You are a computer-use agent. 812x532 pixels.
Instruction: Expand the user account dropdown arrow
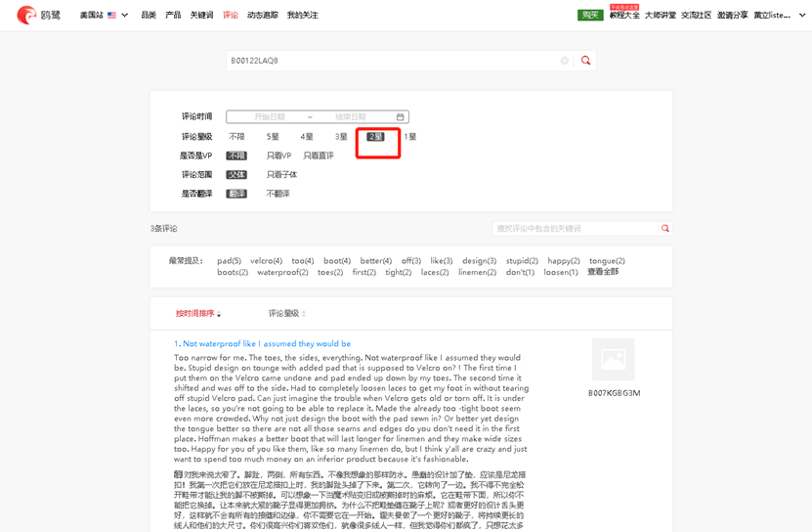[x=802, y=15]
